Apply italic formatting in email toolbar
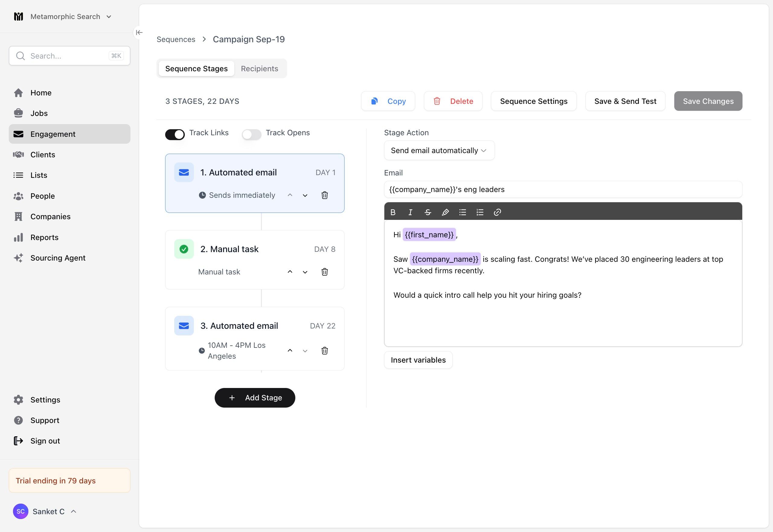The height and width of the screenshot is (532, 773). [x=410, y=212]
